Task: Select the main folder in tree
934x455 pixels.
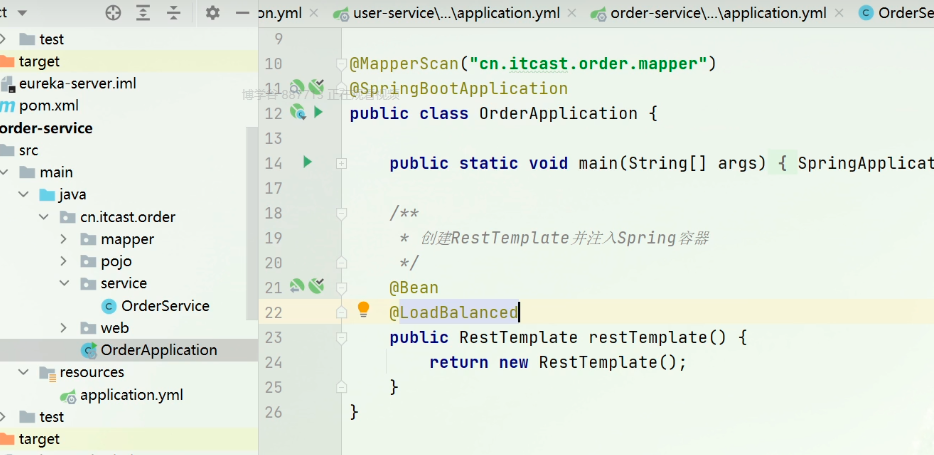Action: (x=46, y=172)
